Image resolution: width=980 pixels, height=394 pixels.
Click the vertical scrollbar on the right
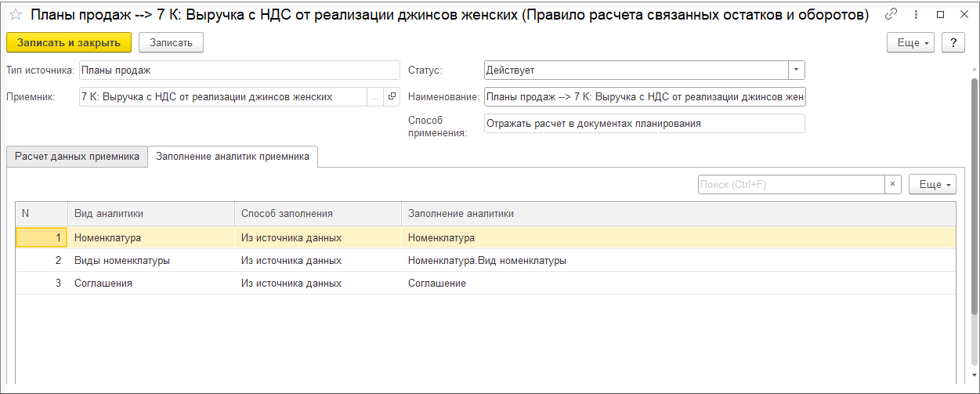[974, 196]
